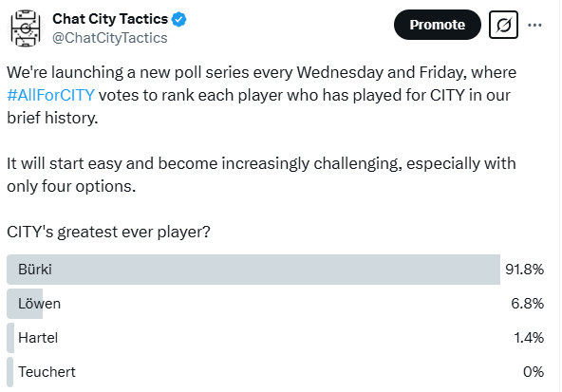The image size is (562, 392).
Task: Click the 1.4% result value
Action: coord(529,338)
